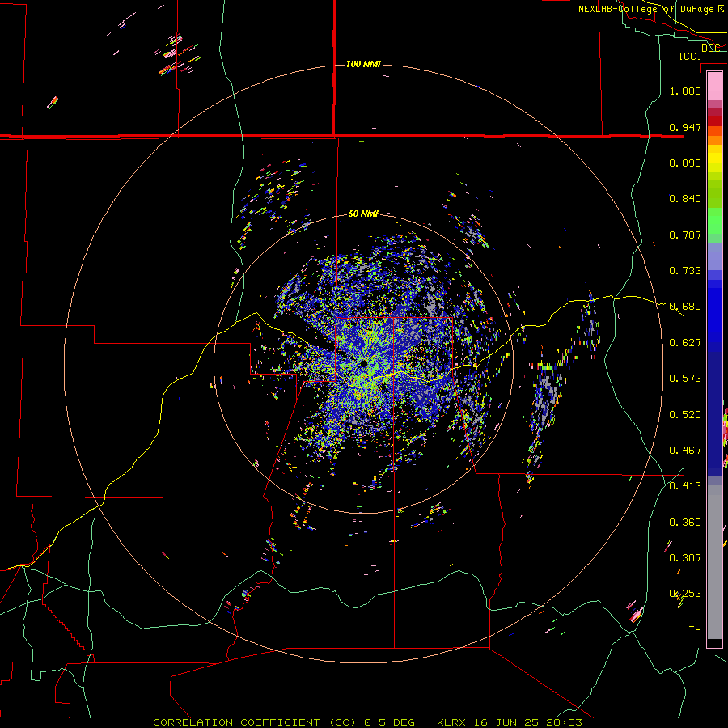Select the 0.467 scale value

click(685, 451)
